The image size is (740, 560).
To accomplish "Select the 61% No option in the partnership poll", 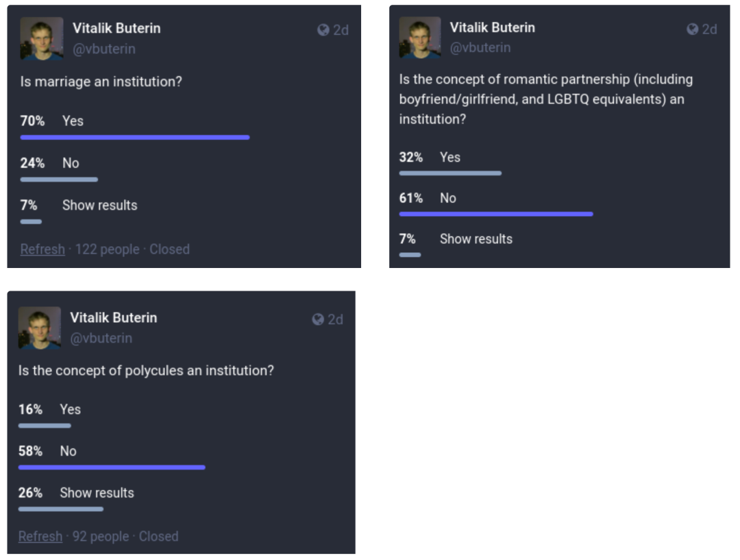I will click(448, 199).
